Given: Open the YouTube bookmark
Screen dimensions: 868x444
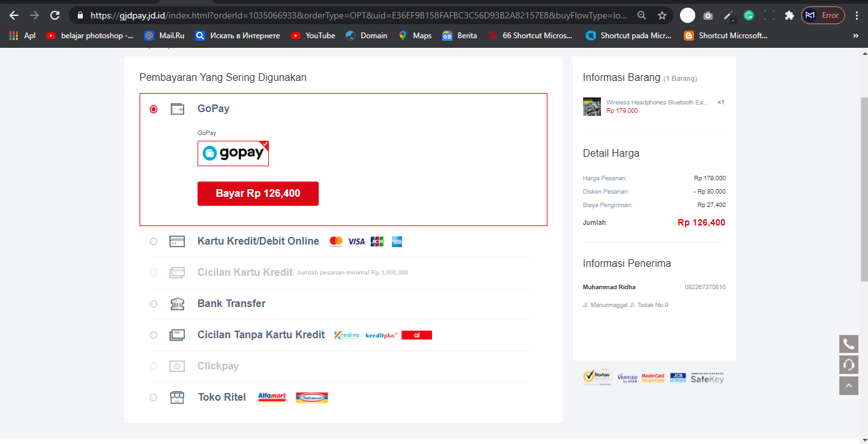Looking at the screenshot, I should pyautogui.click(x=313, y=36).
